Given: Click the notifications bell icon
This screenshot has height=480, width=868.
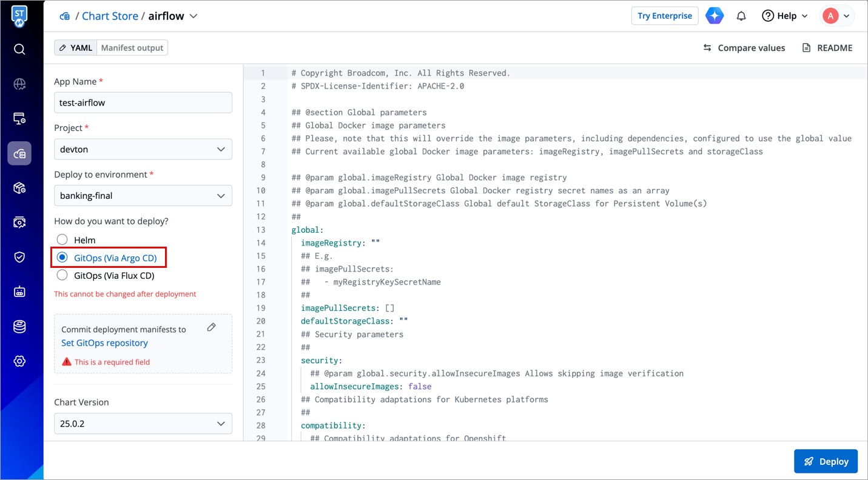Looking at the screenshot, I should pyautogui.click(x=741, y=16).
